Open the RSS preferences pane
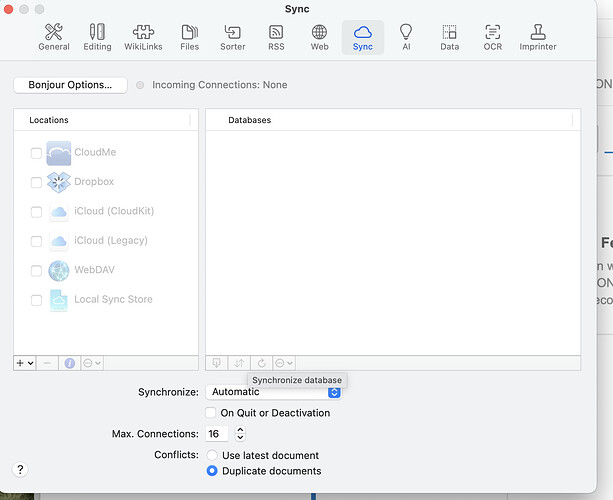Viewport: 613px width, 500px height. click(276, 37)
